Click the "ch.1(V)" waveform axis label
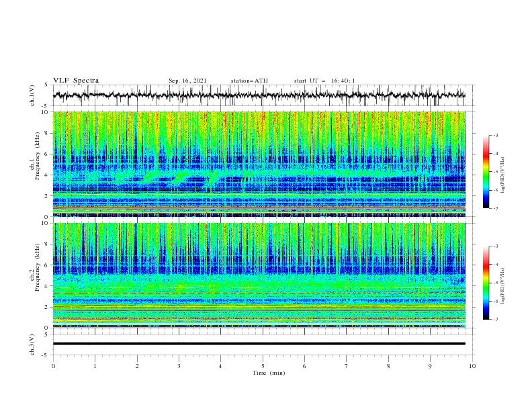This screenshot has height=411, width=532. click(x=32, y=95)
